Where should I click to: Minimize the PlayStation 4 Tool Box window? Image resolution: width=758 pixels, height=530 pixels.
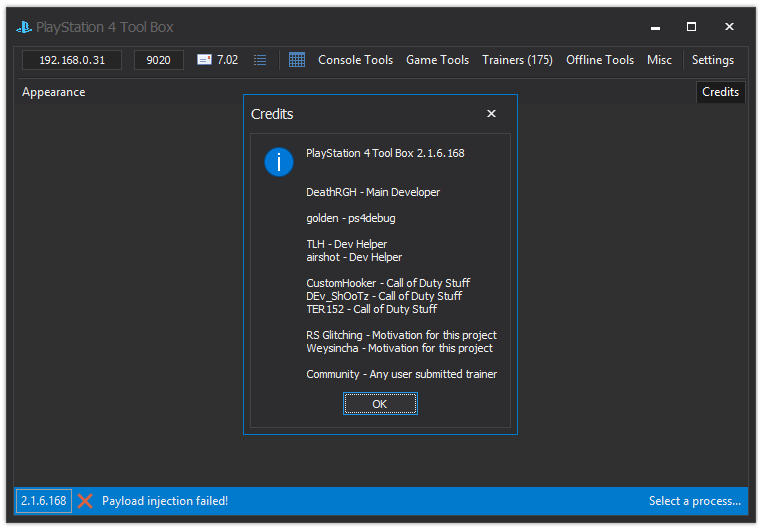[656, 27]
